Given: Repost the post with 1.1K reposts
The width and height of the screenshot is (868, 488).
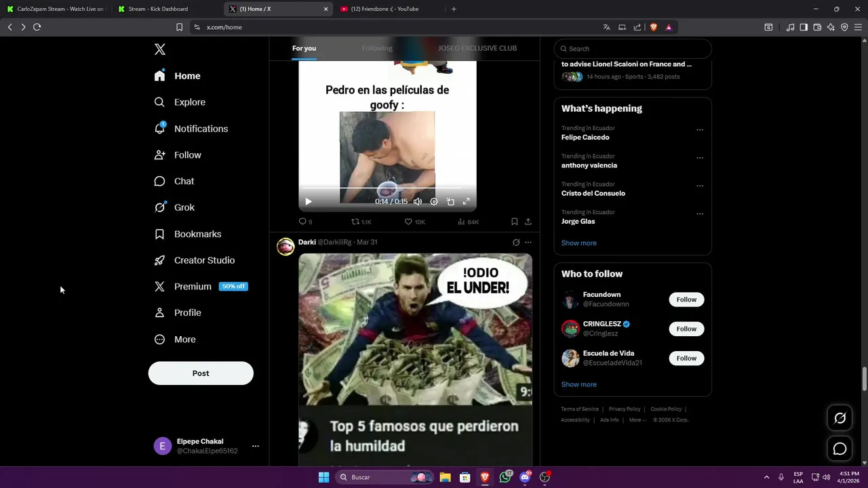Looking at the screenshot, I should click(361, 222).
